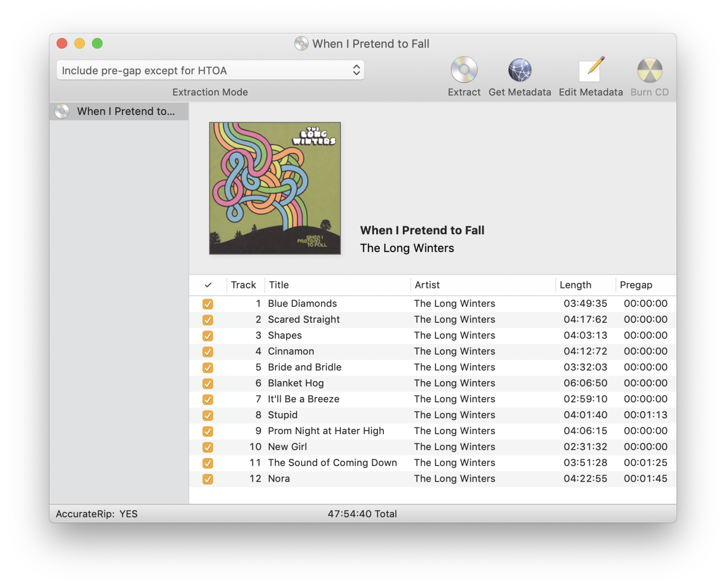This screenshot has width=726, height=588.
Task: Click the album cover artwork
Action: (275, 188)
